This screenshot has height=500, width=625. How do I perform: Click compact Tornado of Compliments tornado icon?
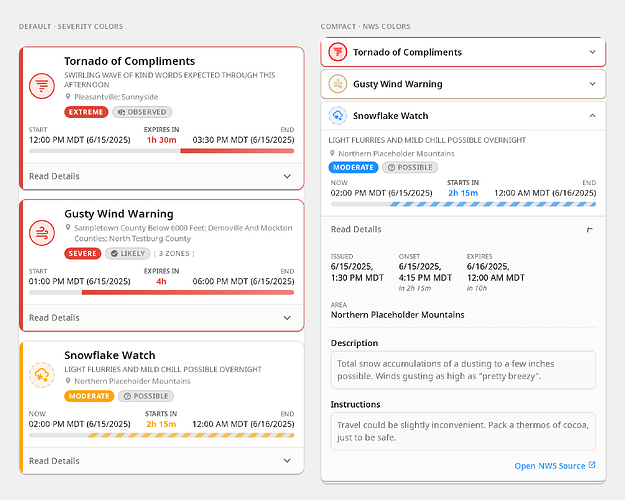pos(338,52)
